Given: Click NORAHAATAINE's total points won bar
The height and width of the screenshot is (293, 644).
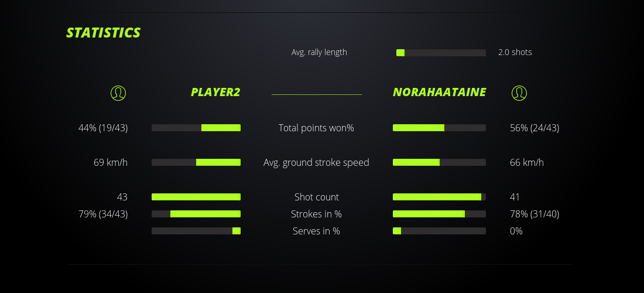Looking at the screenshot, I should [x=439, y=128].
